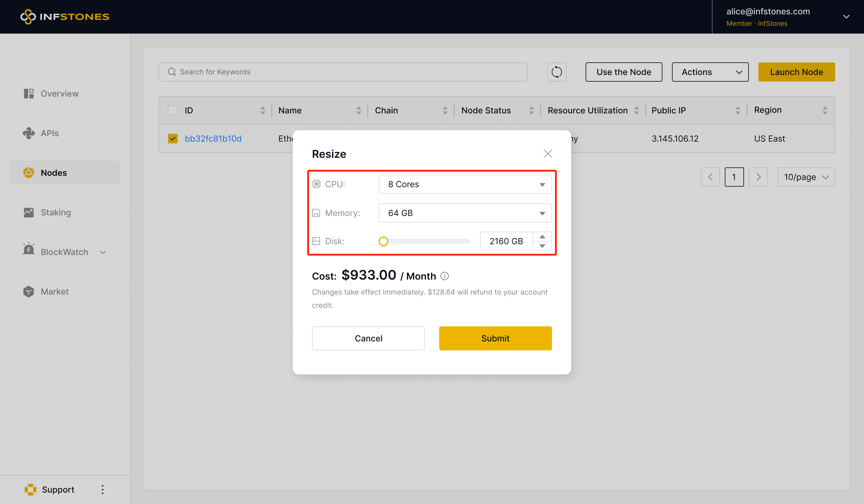Decrease disk size with down arrow

542,246
